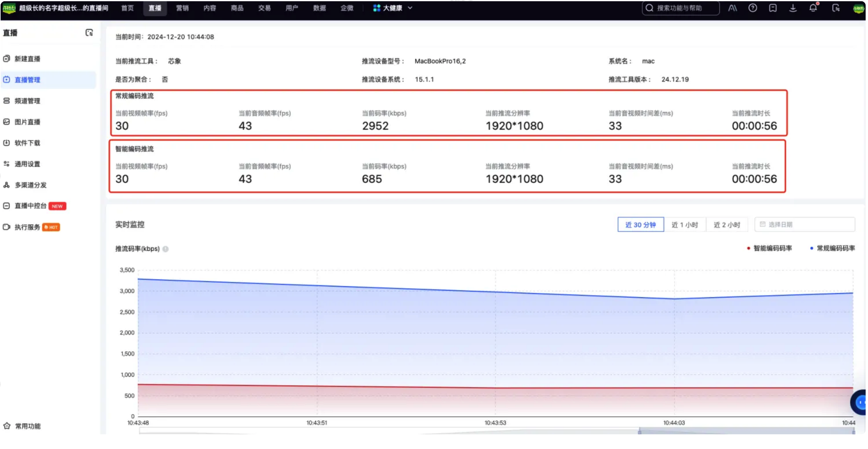Open the notification bell
This screenshot has width=868, height=449.
(x=813, y=8)
